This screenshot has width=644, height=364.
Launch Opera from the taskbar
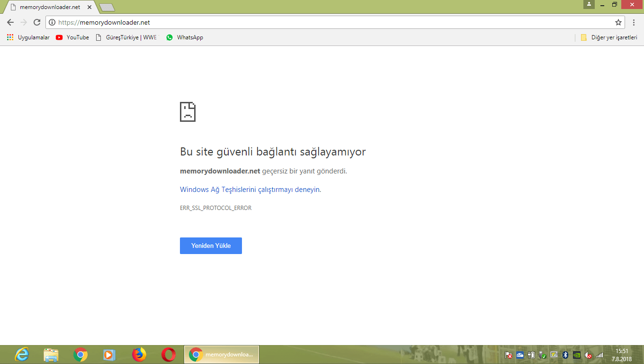point(168,355)
